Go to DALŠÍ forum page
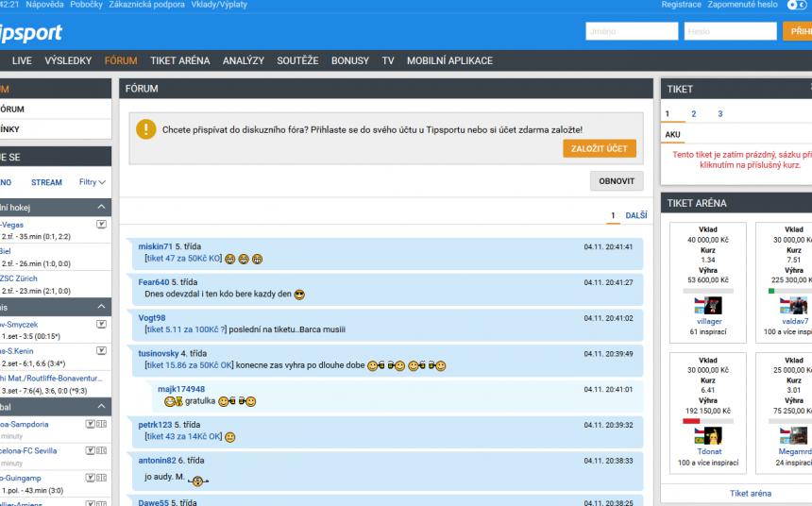 tap(636, 215)
